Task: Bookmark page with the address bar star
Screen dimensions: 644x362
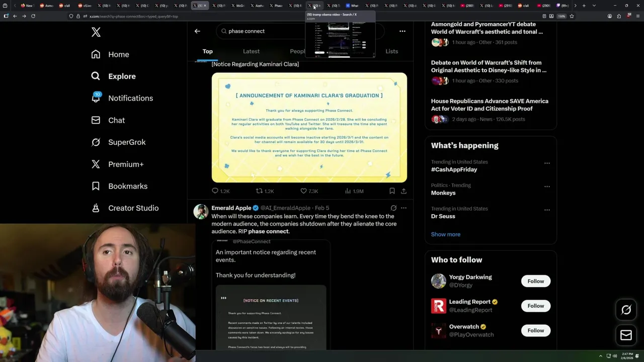Action: click(572, 16)
